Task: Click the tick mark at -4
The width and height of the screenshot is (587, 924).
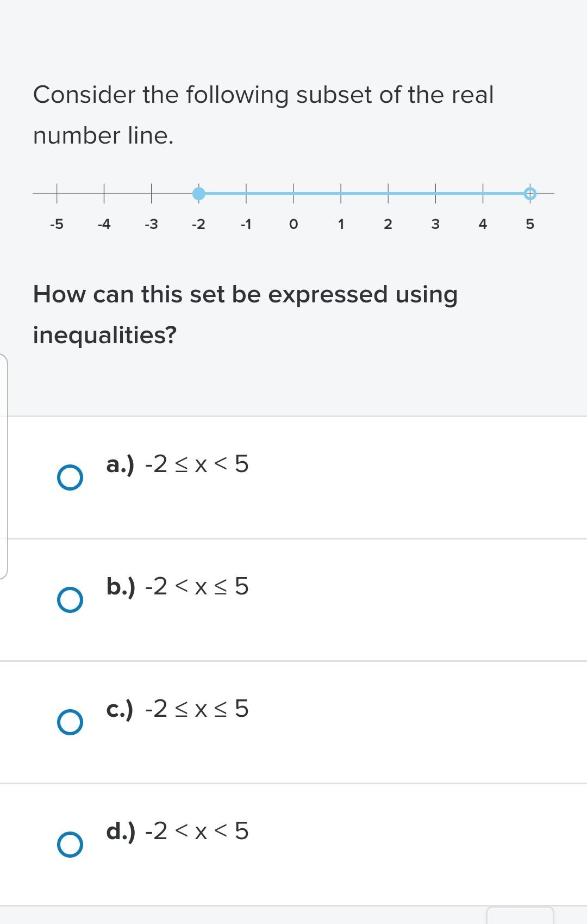Action: (x=104, y=193)
